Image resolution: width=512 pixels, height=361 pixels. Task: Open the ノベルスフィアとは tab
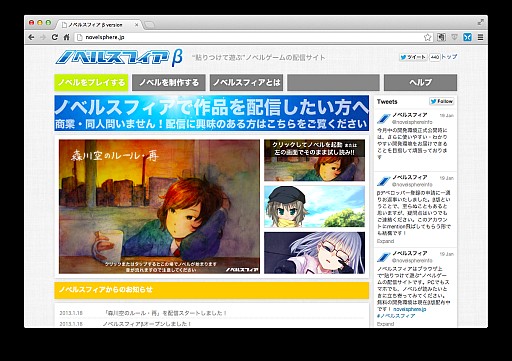click(246, 82)
